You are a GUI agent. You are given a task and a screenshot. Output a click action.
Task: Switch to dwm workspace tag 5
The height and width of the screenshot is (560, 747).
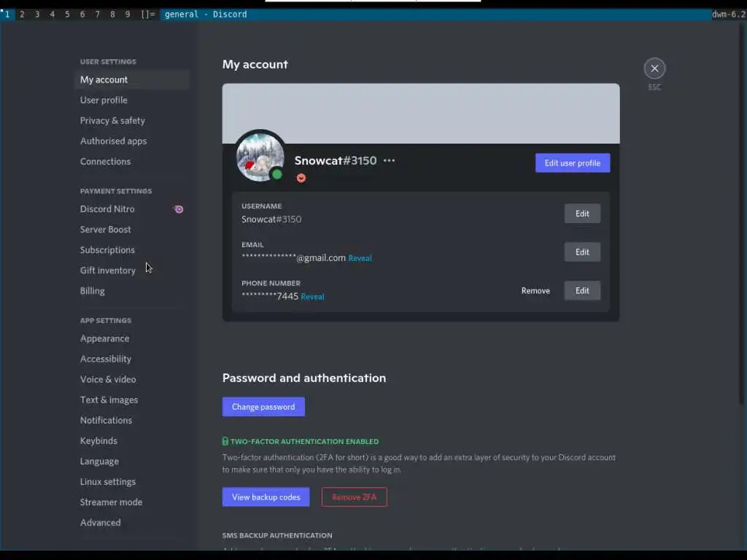67,15
